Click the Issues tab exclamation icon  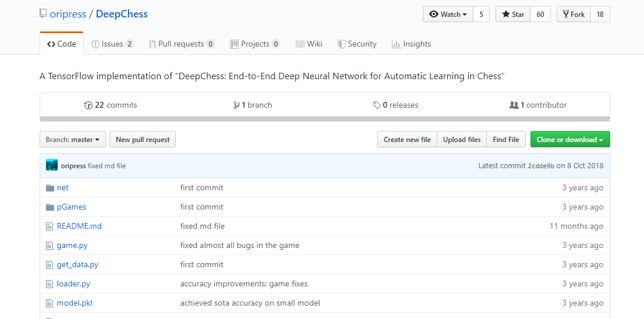(95, 44)
